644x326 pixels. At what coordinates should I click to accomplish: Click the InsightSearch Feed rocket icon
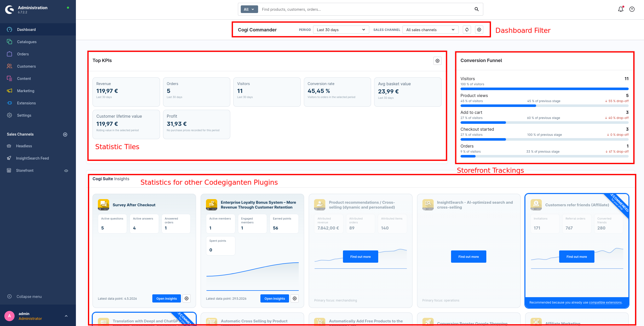9,158
